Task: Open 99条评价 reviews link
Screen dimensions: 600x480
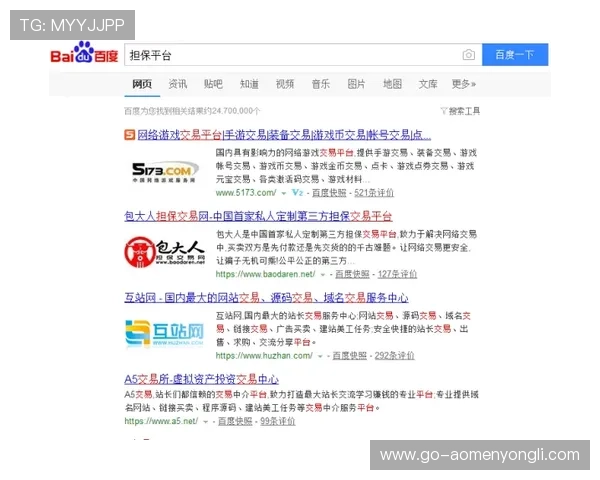Action: tap(278, 421)
